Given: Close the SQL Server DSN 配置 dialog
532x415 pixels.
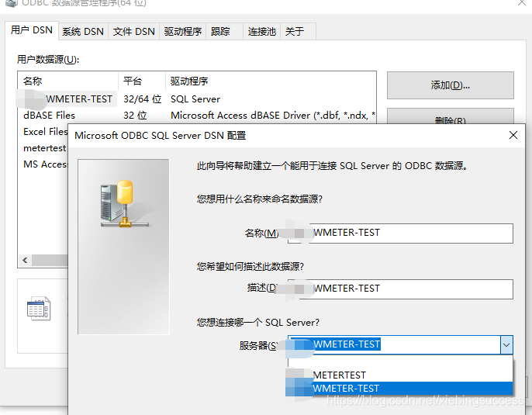Looking at the screenshot, I should click(x=513, y=135).
